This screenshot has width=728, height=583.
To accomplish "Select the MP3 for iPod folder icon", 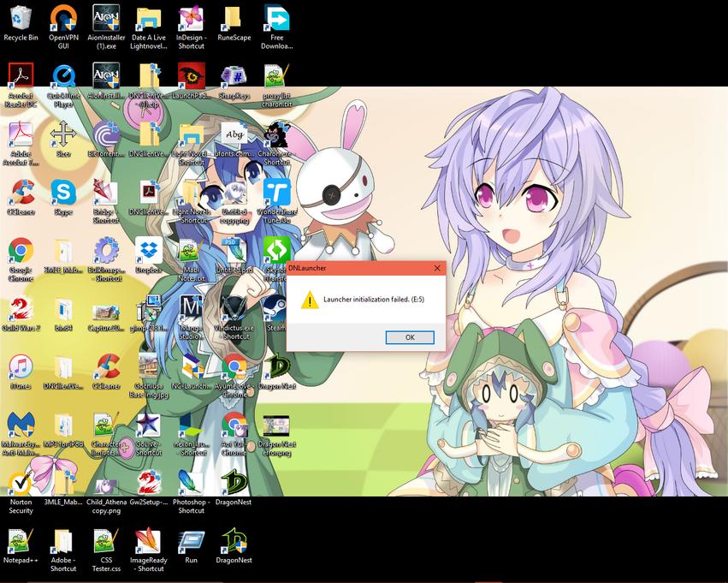I will (x=63, y=425).
